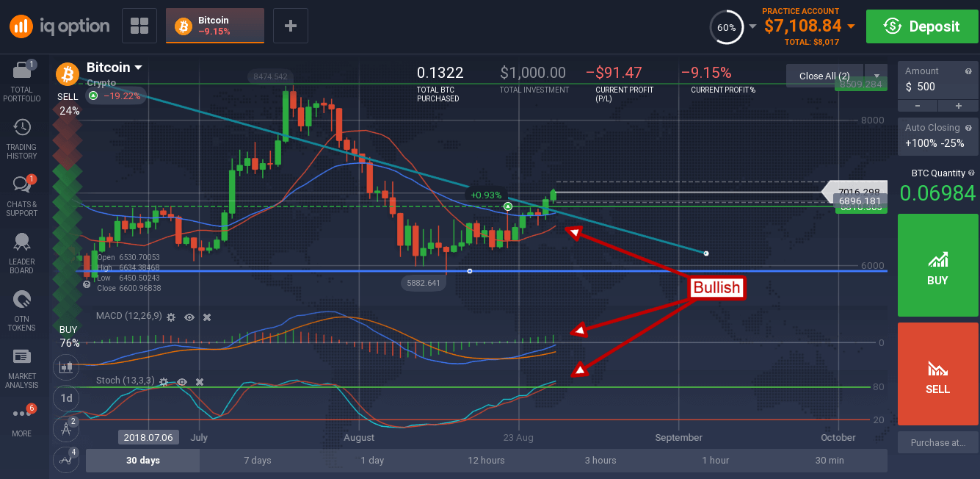Viewport: 980px width, 479px height.
Task: Open the Auto Closing +100% -25% settings
Action: 937,136
